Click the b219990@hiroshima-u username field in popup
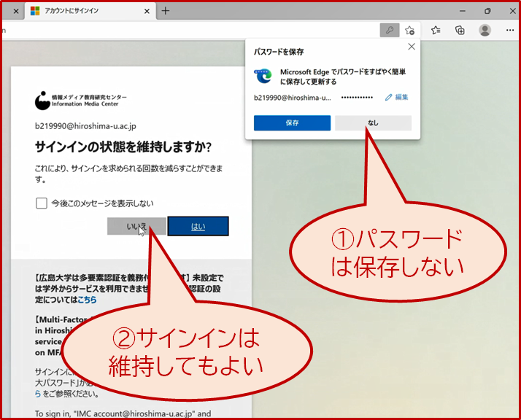The width and height of the screenshot is (521, 420). 293,98
